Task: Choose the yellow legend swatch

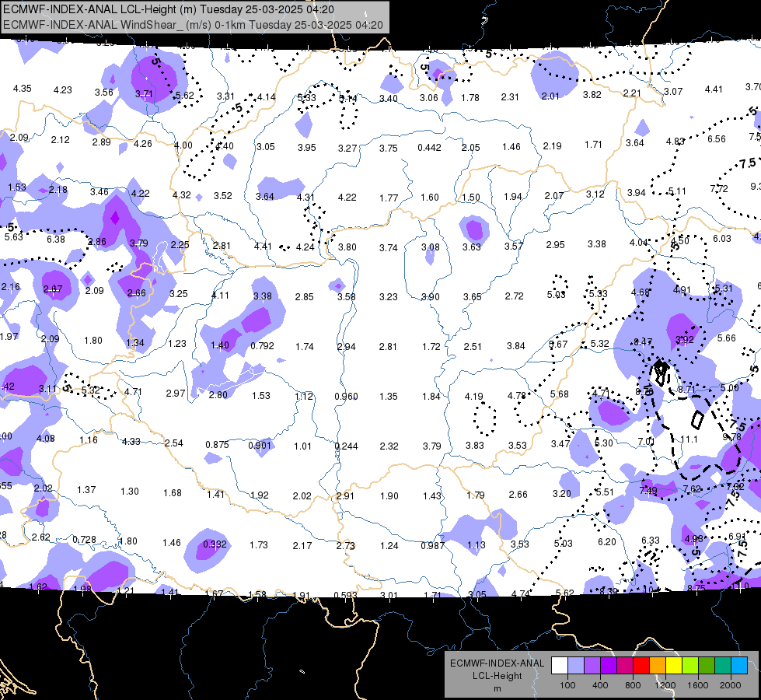Action: coord(675,665)
